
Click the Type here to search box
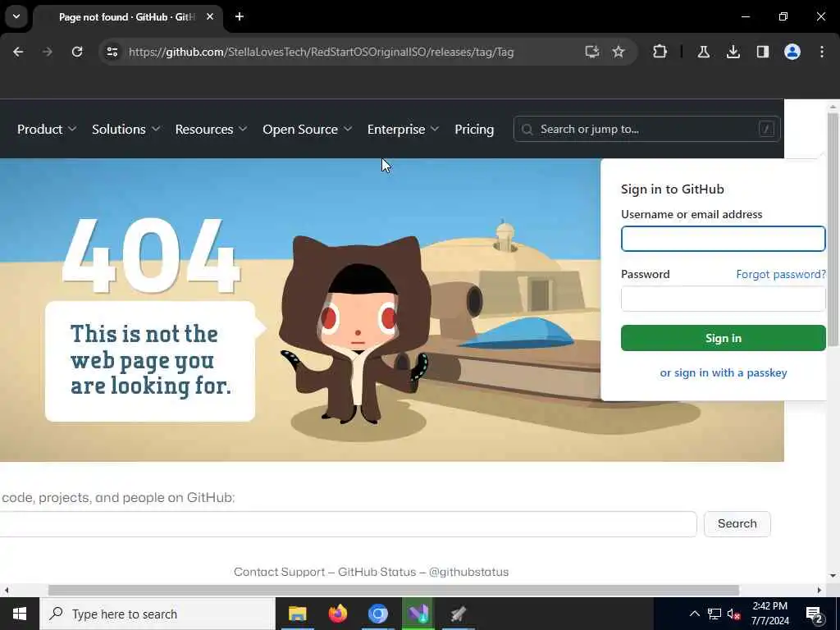click(157, 614)
